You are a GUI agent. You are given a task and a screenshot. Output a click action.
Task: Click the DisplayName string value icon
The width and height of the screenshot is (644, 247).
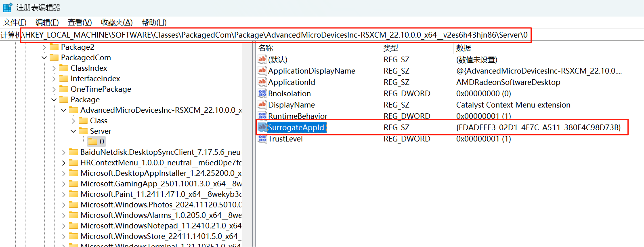pos(262,105)
